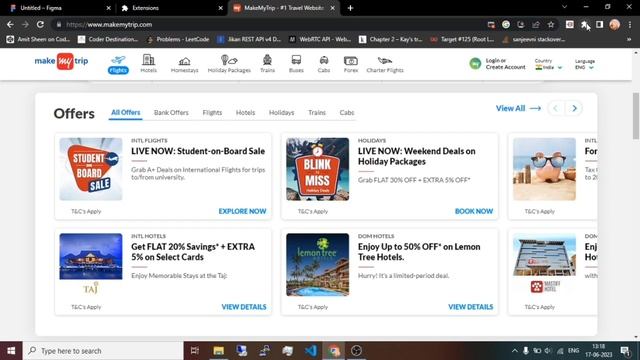Open the tab search chevron
Viewport: 640px width, 360px height.
coord(564,7)
